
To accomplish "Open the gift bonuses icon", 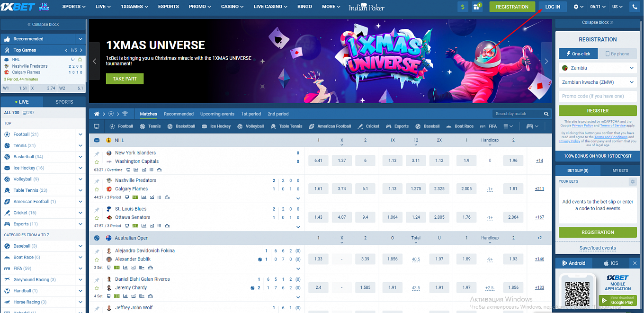I will [477, 7].
